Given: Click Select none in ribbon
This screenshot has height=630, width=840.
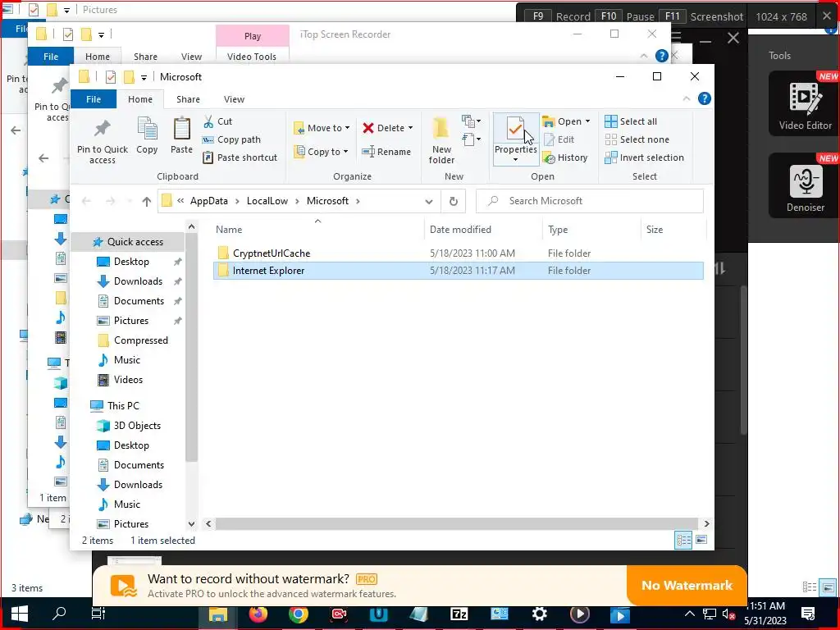Looking at the screenshot, I should [x=637, y=139].
